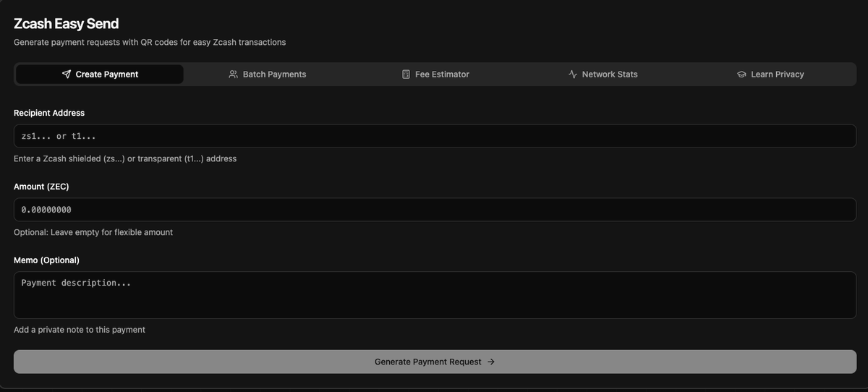Click the paper plane icon on Create Payment
This screenshot has height=392, width=868.
coord(67,74)
